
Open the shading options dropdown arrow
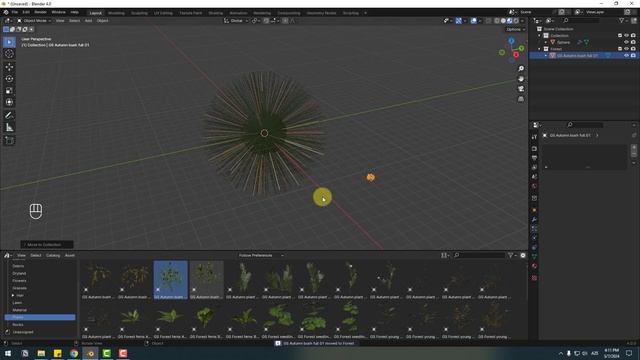(522, 20)
